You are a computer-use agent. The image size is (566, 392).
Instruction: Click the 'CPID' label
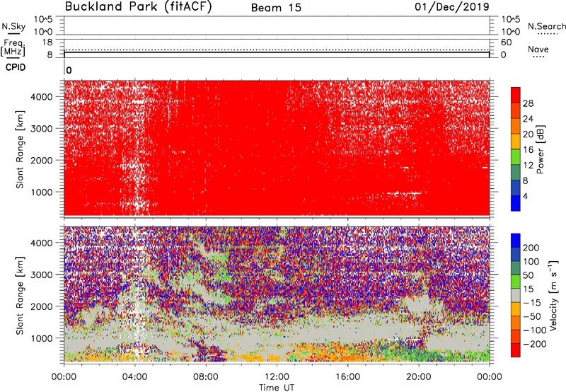click(16, 67)
